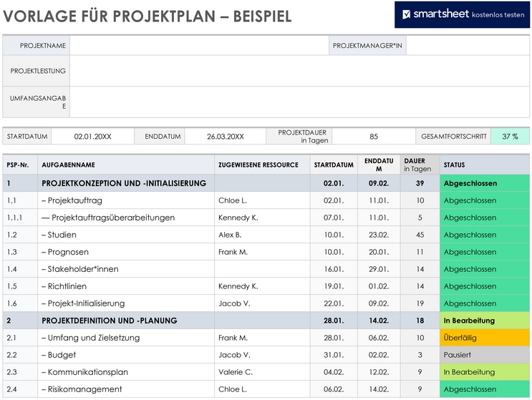
Task: Click the AUFGABENNAME column header
Action: coord(126,165)
